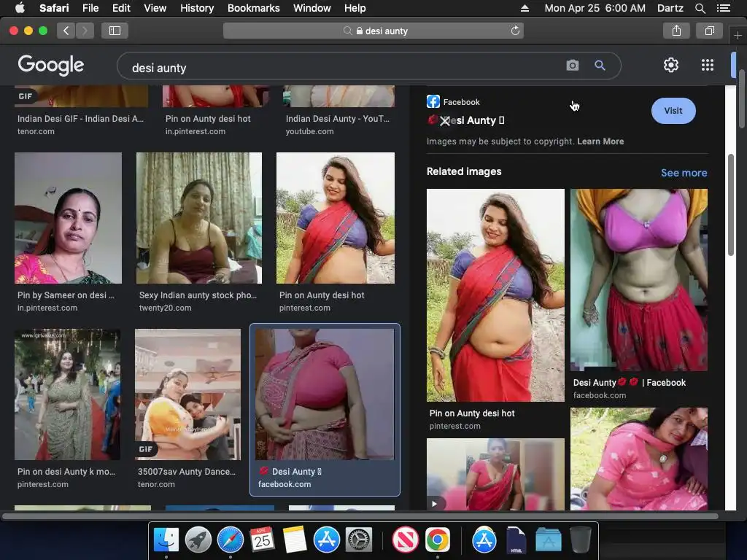Screen dimensions: 747x560
Task: Open the History menu
Action: click(197, 8)
